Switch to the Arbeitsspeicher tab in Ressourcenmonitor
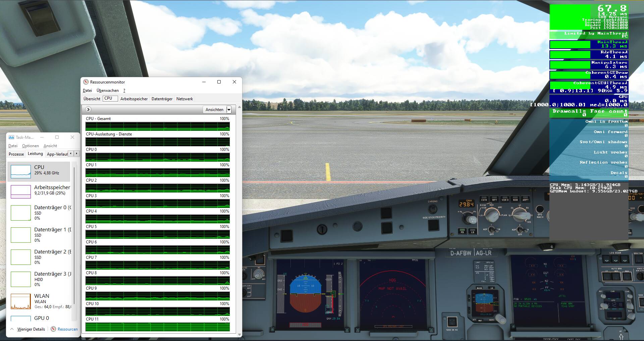Viewport: 644px width, 341px height. coord(134,99)
